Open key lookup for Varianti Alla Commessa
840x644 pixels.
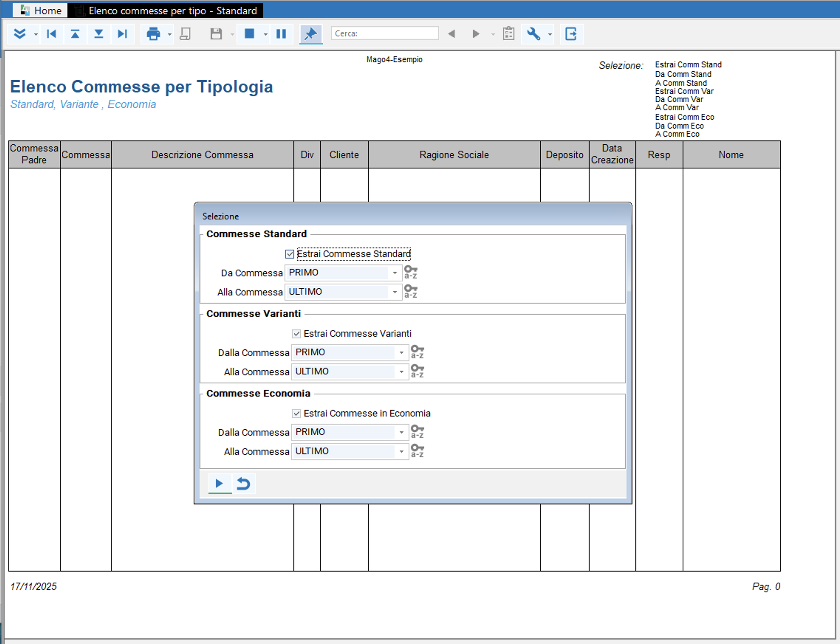[x=417, y=371]
